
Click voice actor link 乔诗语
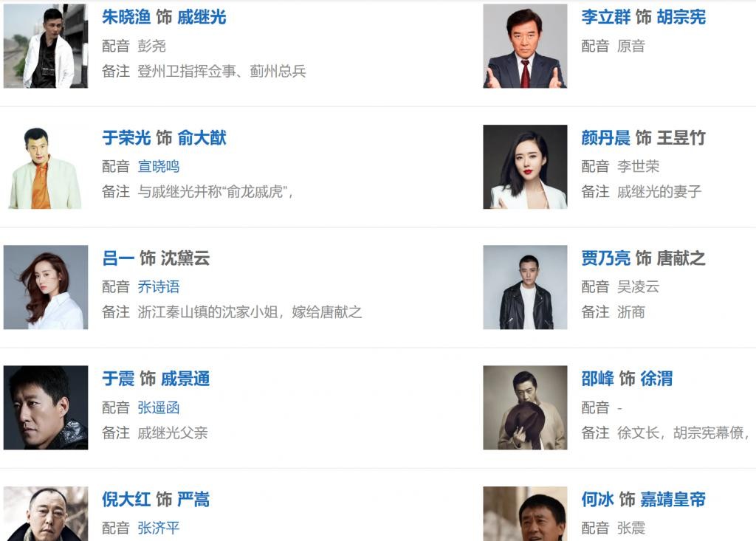[159, 286]
